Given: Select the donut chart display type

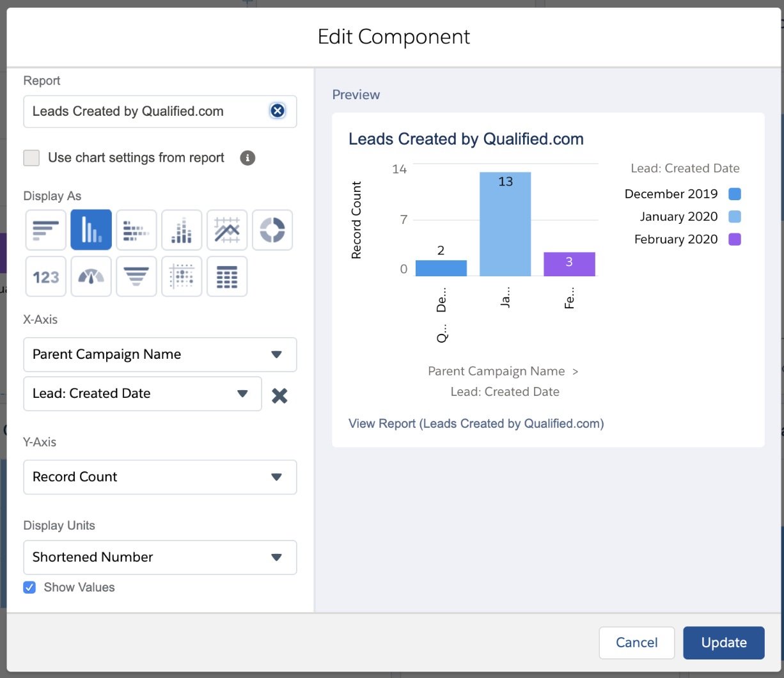Looking at the screenshot, I should click(272, 230).
